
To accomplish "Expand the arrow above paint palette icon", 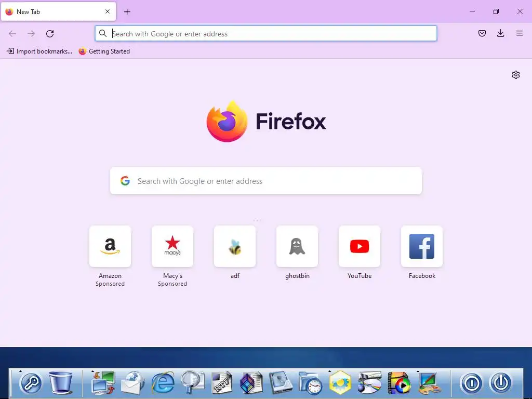I will 418,371.
